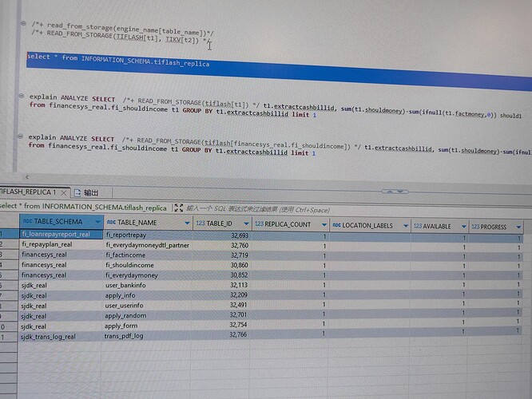Click the row header of the fi_factincome row
This screenshot has width=532, height=399.
coord(5,254)
